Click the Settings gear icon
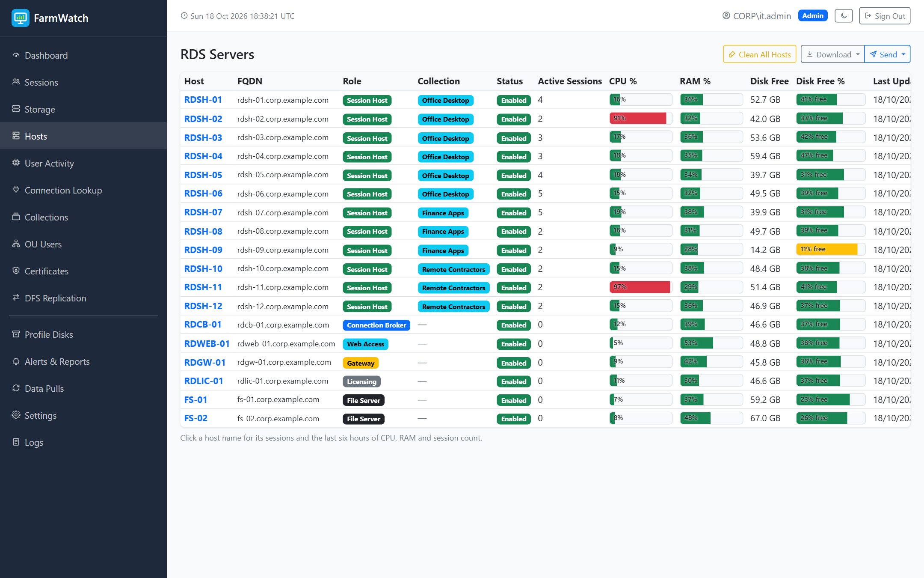Image resolution: width=924 pixels, height=578 pixels. [16, 415]
